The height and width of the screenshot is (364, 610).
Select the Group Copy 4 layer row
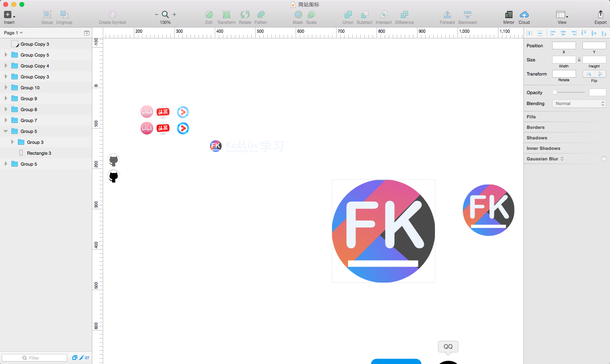[x=46, y=66]
